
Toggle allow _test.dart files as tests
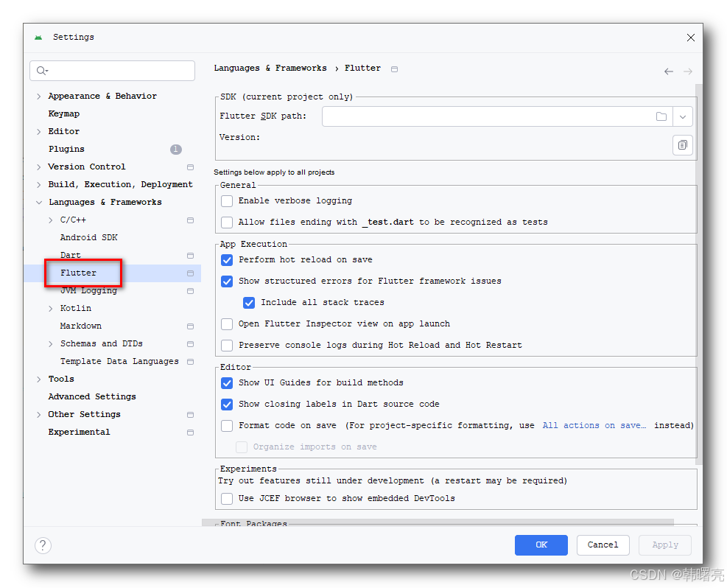227,223
